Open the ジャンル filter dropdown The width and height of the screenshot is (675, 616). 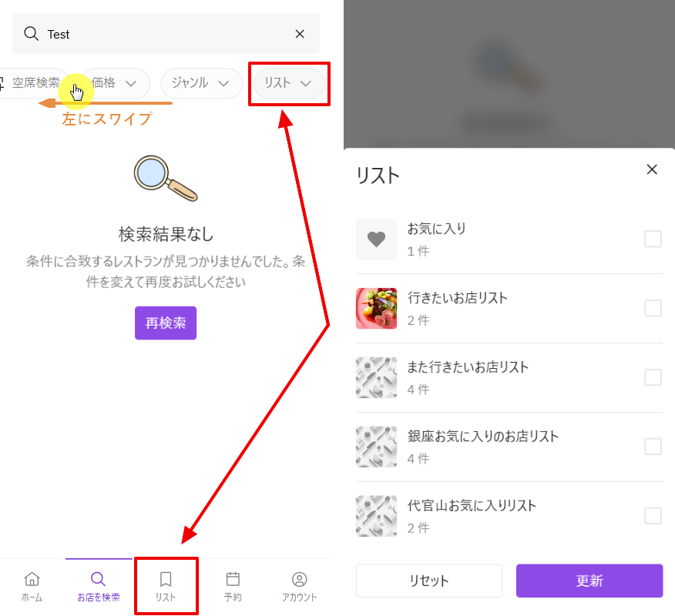coord(202,83)
